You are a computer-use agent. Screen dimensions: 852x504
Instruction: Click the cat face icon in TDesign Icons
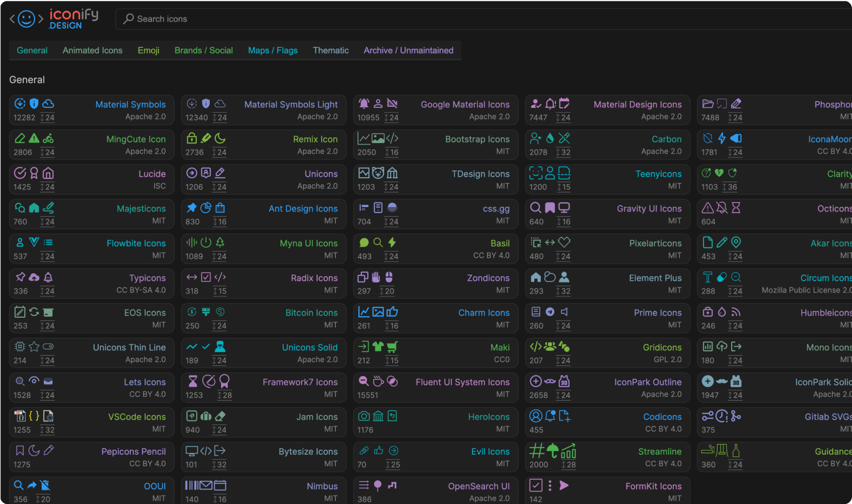(x=378, y=173)
